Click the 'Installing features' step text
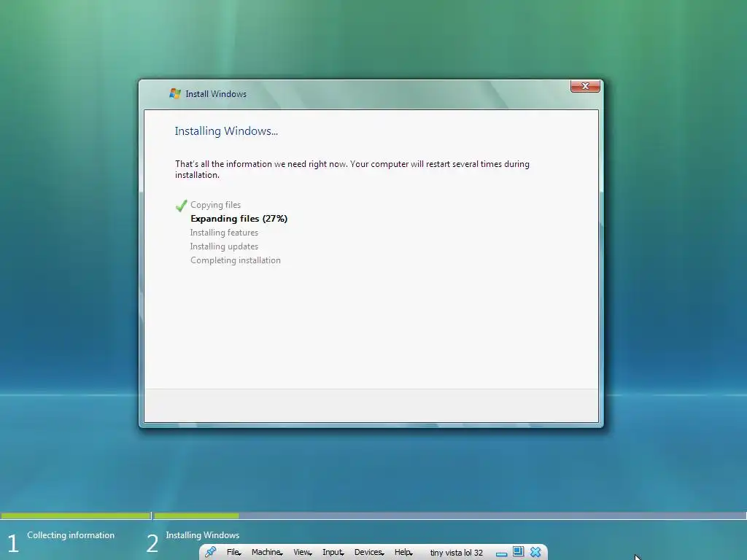747x560 pixels. tap(224, 233)
